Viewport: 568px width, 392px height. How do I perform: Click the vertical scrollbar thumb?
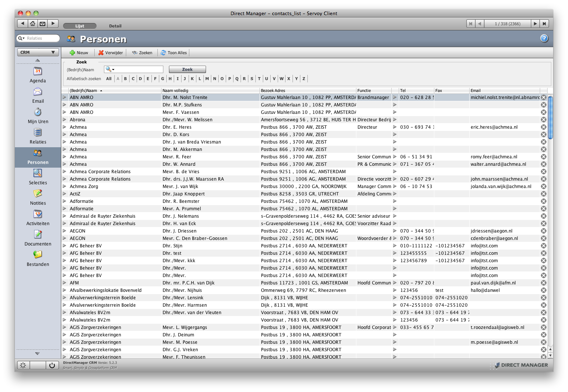(x=551, y=118)
